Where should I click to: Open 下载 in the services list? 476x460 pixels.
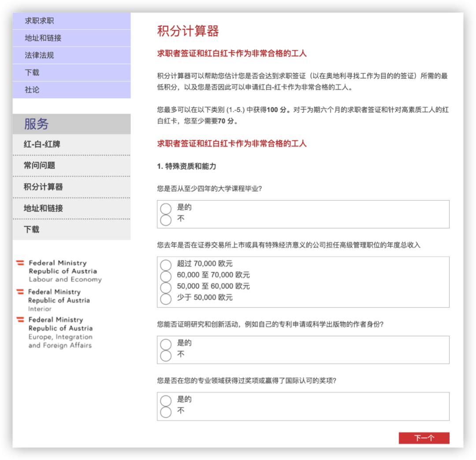click(x=71, y=229)
